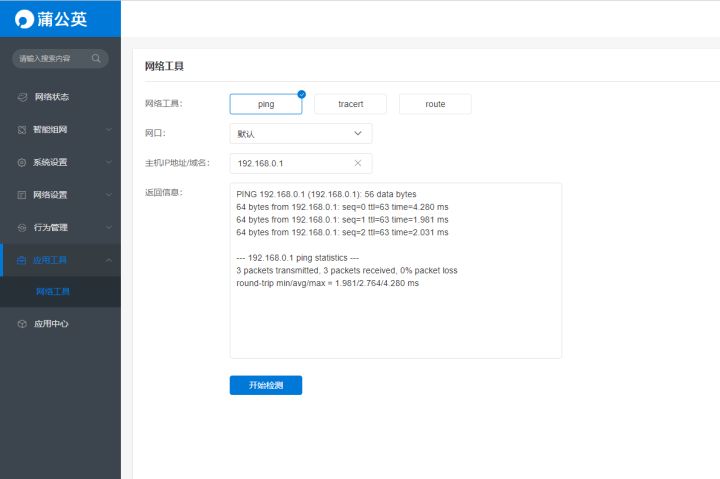Click the sidebar search input box

52,59
